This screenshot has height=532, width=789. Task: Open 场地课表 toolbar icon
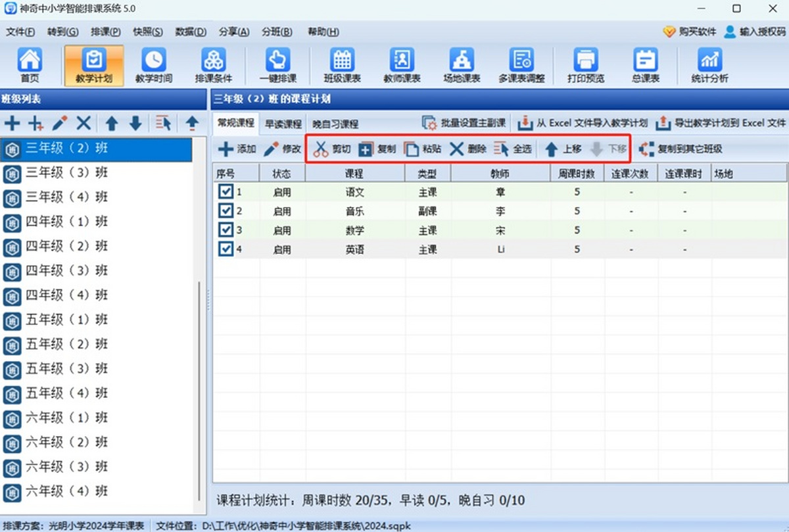(462, 66)
